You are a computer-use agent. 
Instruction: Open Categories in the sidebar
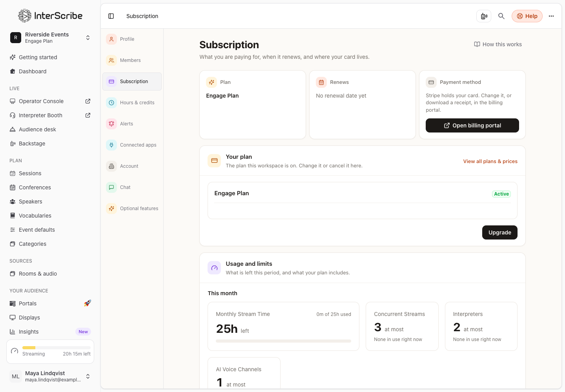(50, 244)
